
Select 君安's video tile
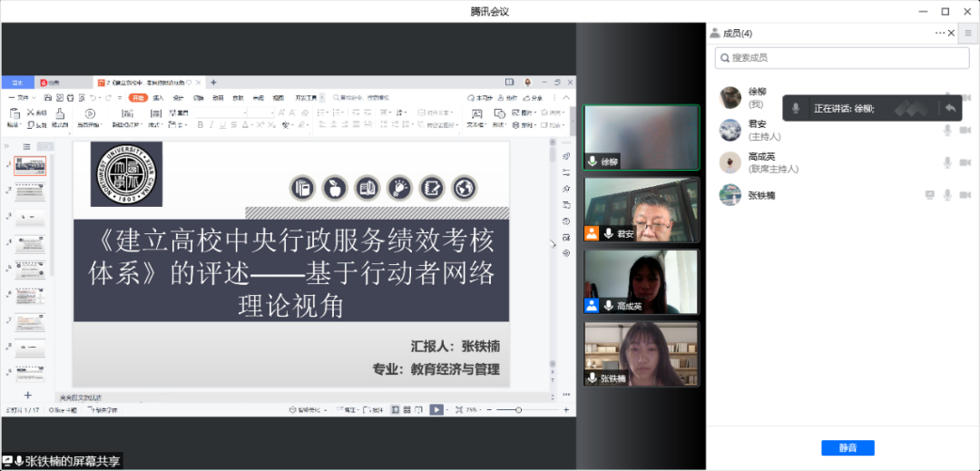tap(642, 210)
